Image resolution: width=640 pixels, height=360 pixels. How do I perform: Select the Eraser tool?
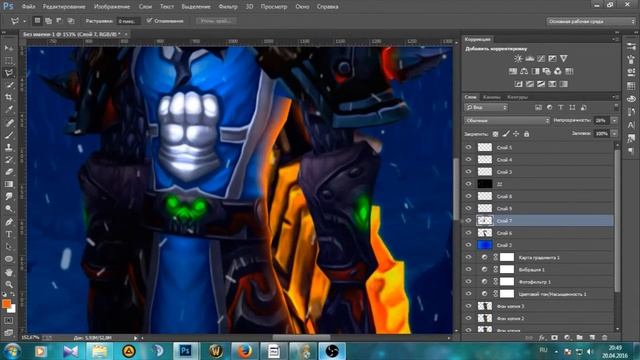[x=9, y=172]
